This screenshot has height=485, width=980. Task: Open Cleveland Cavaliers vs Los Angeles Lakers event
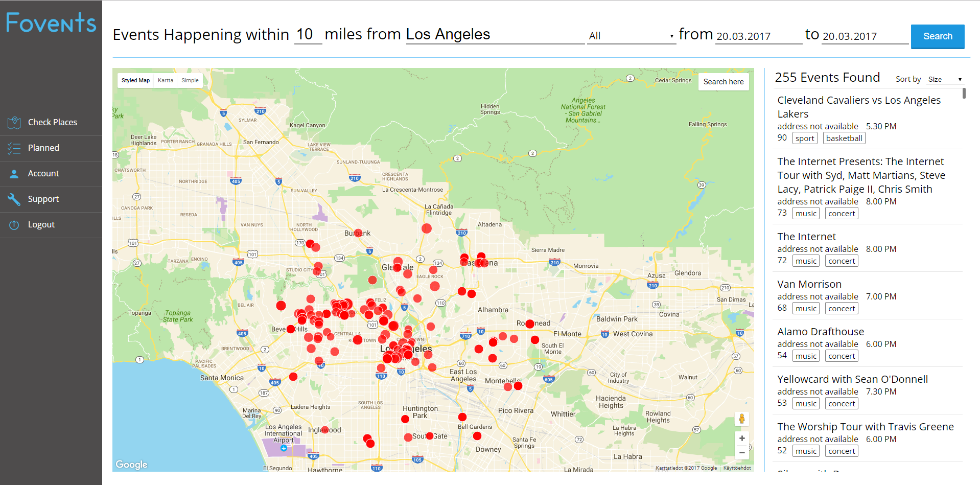pos(859,107)
